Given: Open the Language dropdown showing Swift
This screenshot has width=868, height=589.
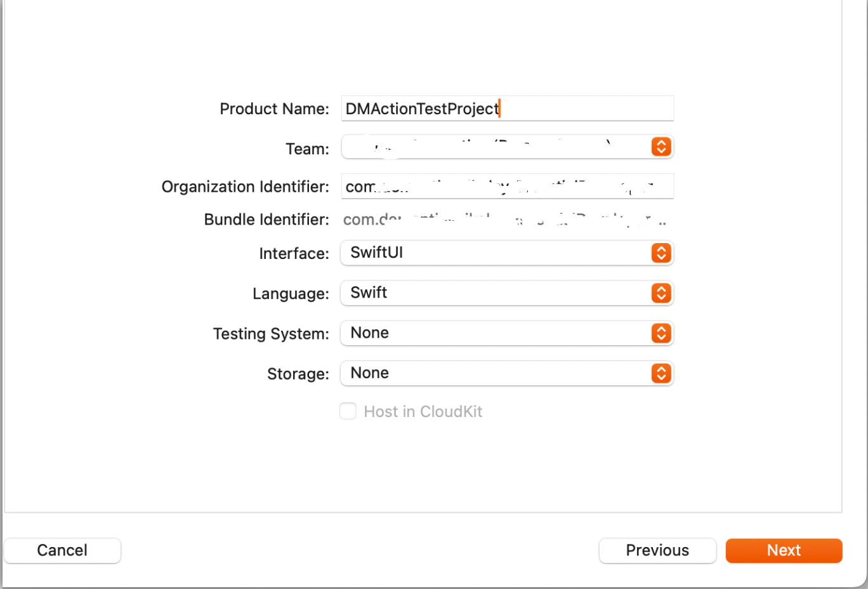Looking at the screenshot, I should coord(507,293).
